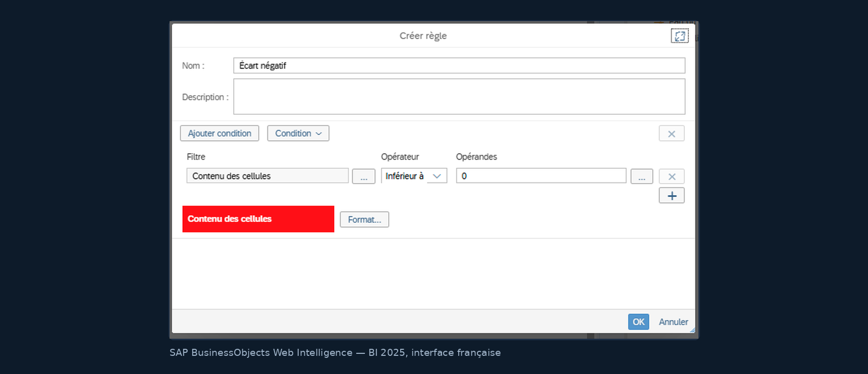This screenshot has height=374, width=868.
Task: Maximize the Créer règle dialog
Action: [680, 36]
